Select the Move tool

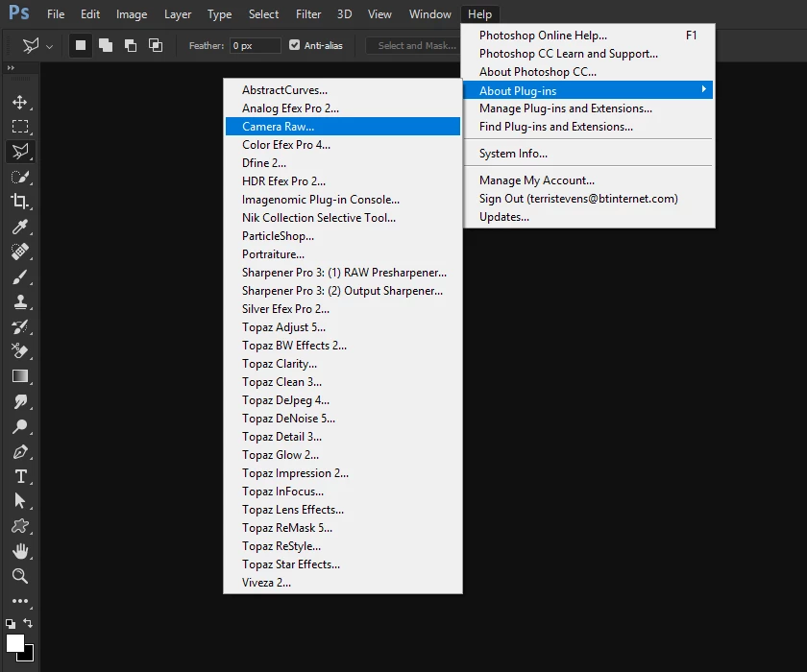pos(20,102)
